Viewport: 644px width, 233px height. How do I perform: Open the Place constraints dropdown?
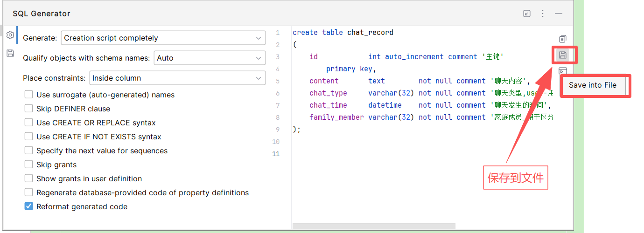(x=177, y=78)
